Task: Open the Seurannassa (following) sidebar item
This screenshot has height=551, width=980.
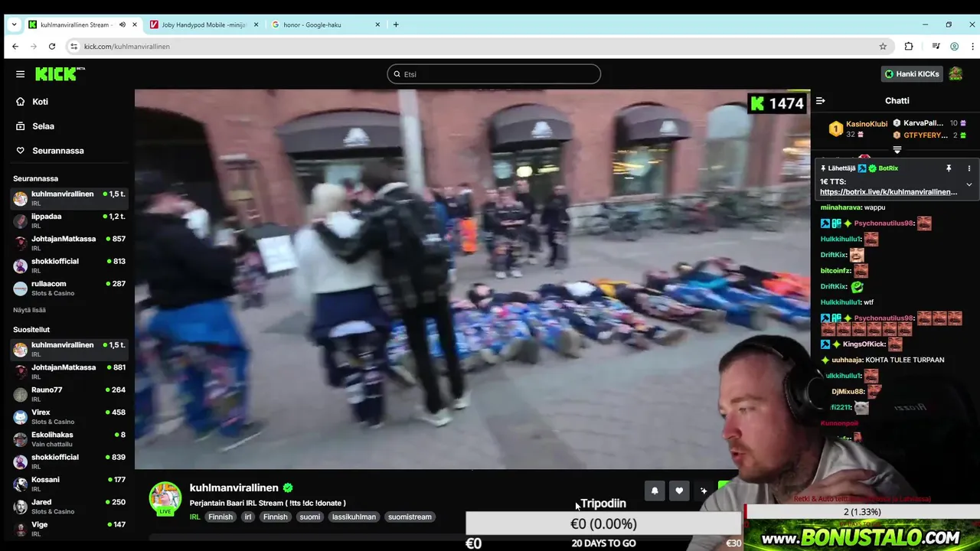Action: (58, 151)
